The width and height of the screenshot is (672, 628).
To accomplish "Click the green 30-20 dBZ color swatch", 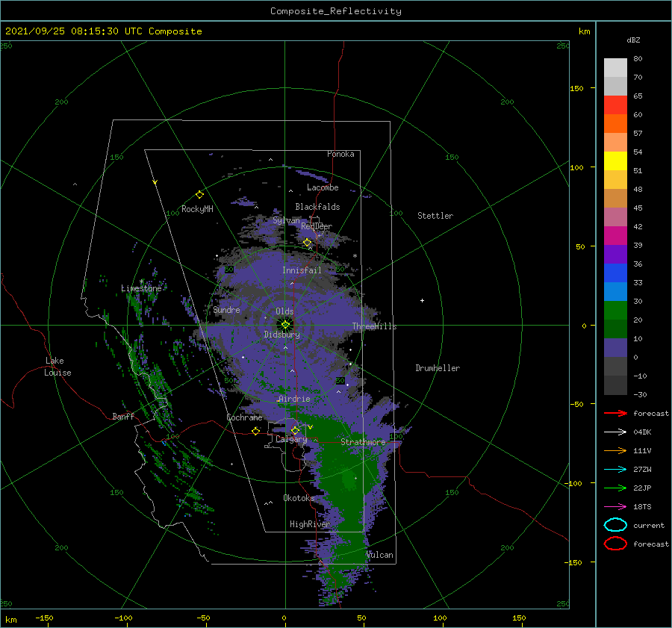I will [615, 311].
